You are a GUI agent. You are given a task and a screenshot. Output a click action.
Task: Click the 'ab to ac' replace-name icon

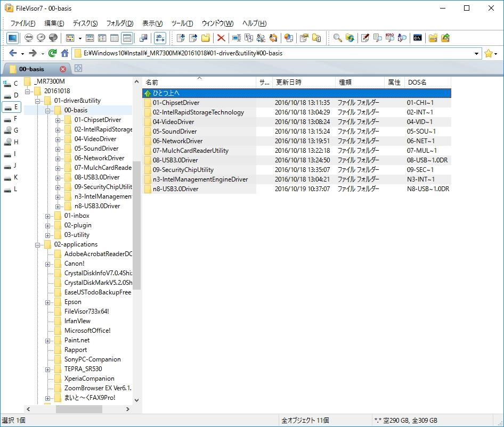point(261,38)
